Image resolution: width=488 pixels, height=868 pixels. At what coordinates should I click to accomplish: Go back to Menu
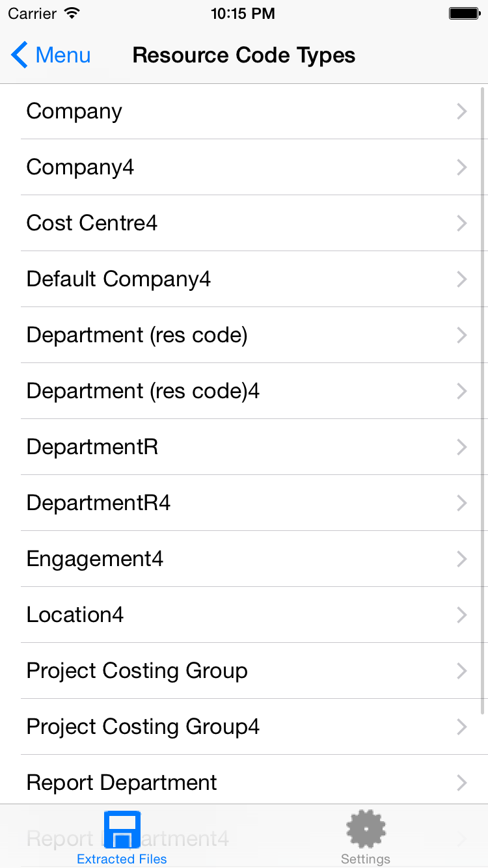point(63,55)
